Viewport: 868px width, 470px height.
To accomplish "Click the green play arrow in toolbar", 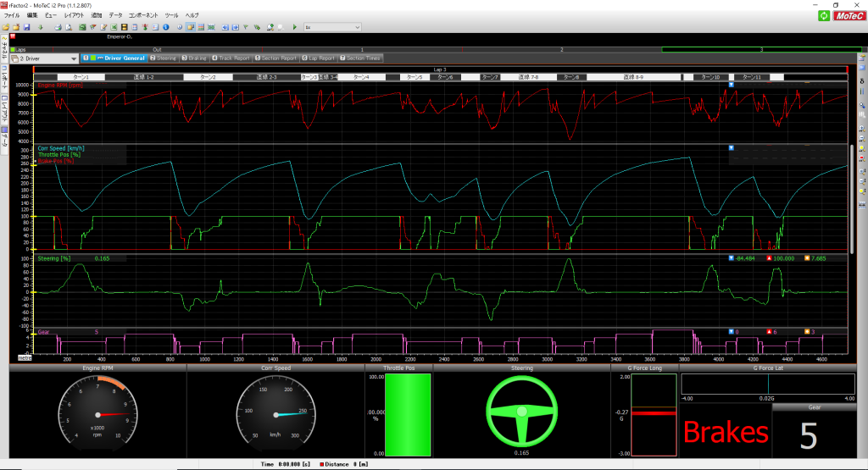I will coord(294,27).
